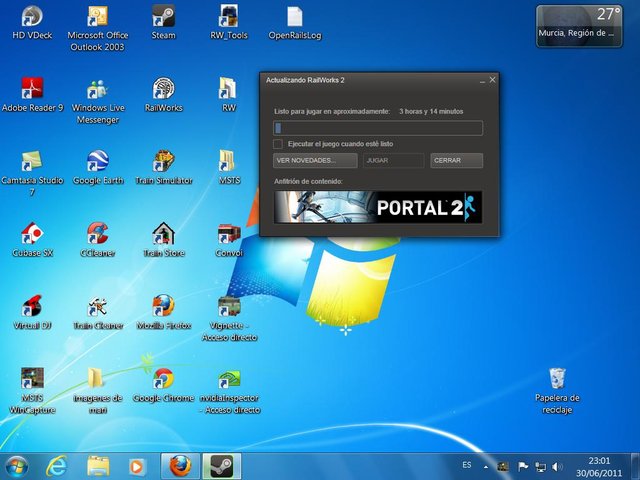Open the Virtual DJ desktop shortcut
640x480 pixels.
point(32,307)
